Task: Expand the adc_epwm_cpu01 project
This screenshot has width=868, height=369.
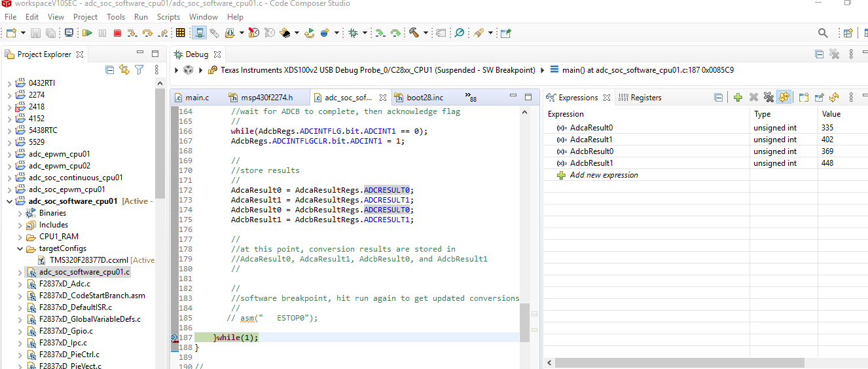Action: pos(9,154)
